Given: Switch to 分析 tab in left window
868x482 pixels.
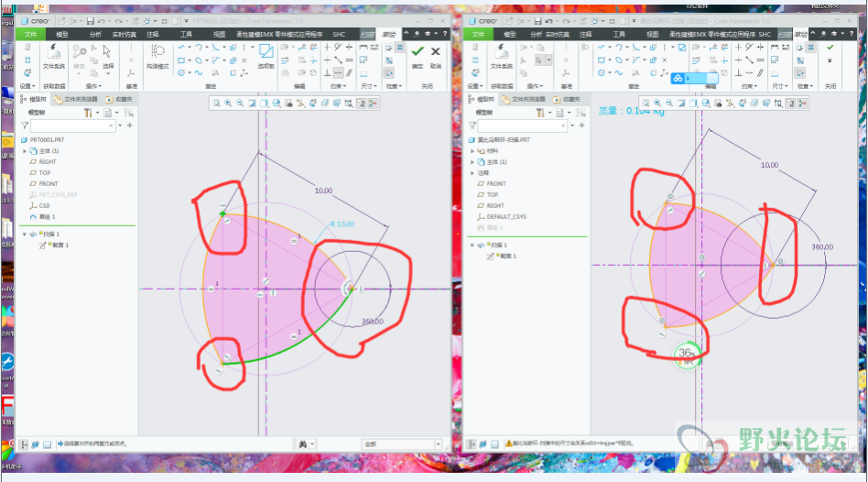Looking at the screenshot, I should click(94, 34).
